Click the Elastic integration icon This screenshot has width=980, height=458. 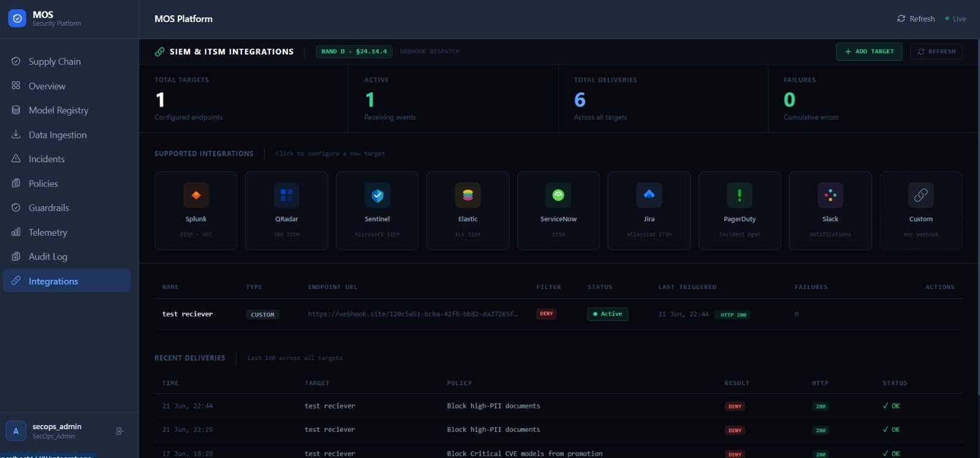pos(468,195)
